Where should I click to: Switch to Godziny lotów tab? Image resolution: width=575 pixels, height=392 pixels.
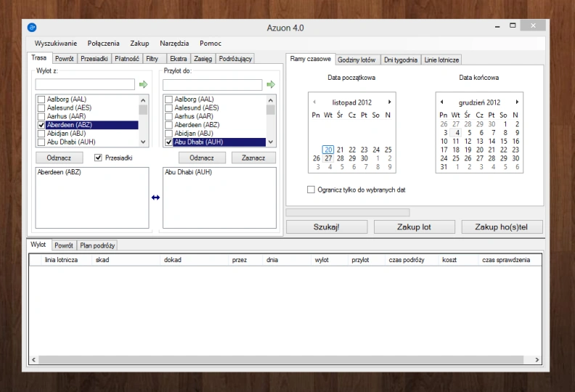[x=356, y=60]
